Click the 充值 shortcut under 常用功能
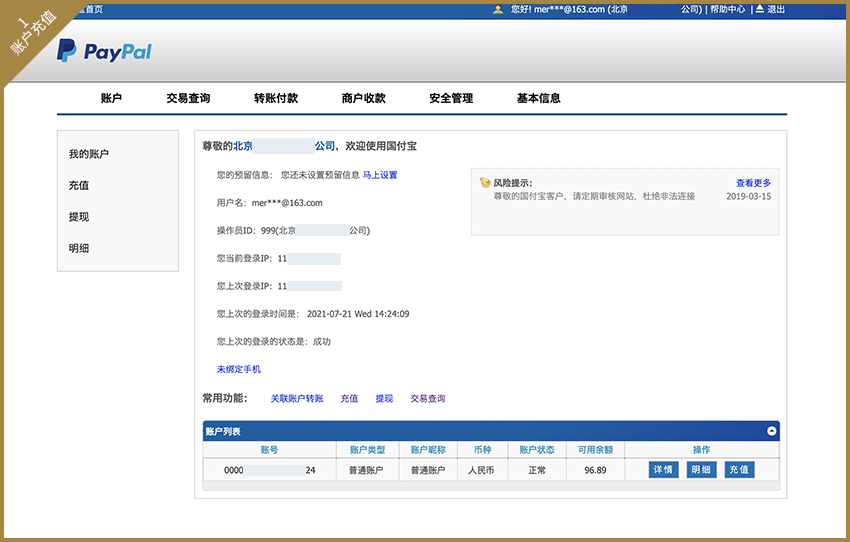The width and height of the screenshot is (850, 542). coord(349,398)
